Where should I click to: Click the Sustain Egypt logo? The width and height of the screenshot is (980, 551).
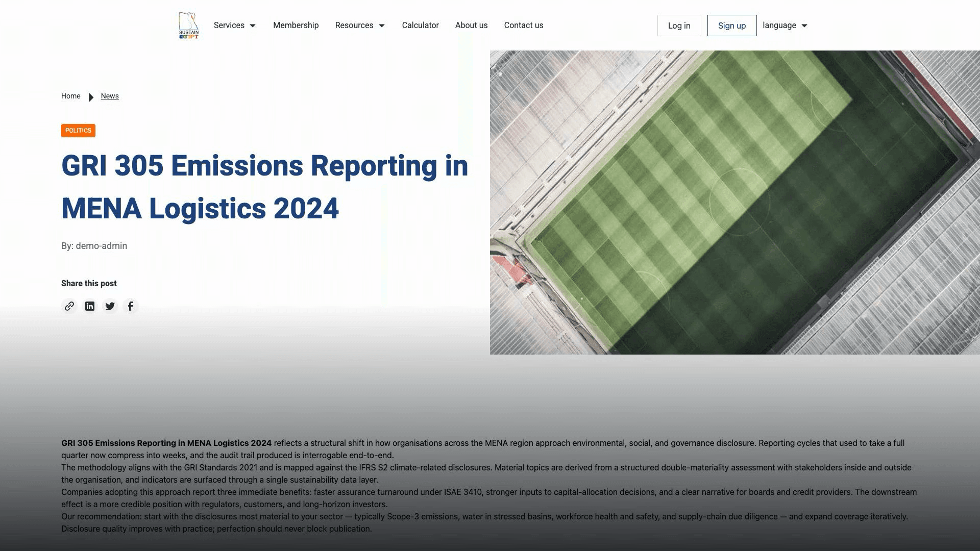(x=189, y=26)
